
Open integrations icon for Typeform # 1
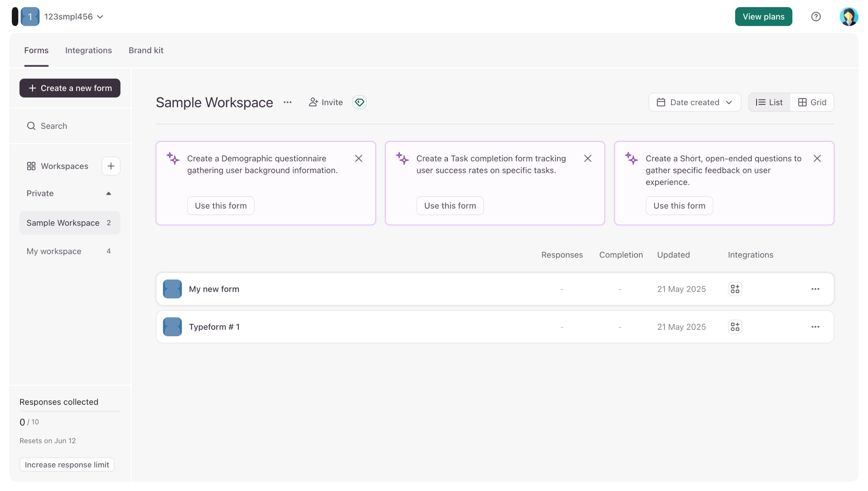coord(735,326)
